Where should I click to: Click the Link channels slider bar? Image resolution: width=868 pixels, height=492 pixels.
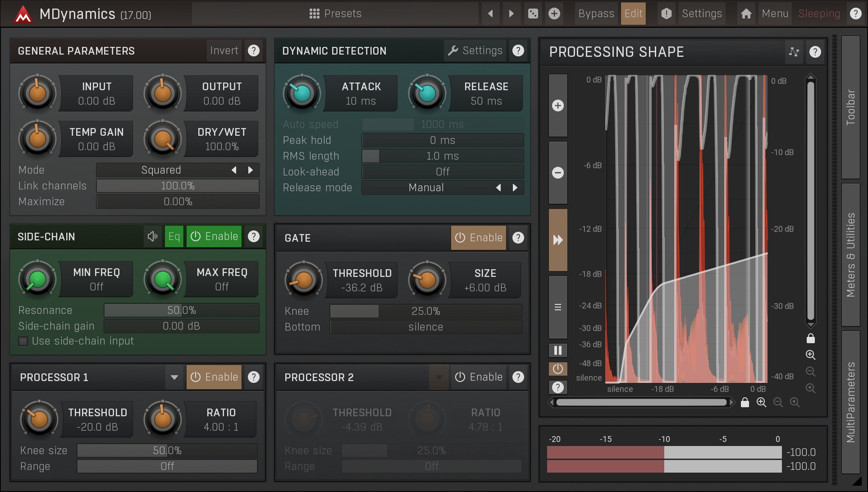pyautogui.click(x=178, y=186)
